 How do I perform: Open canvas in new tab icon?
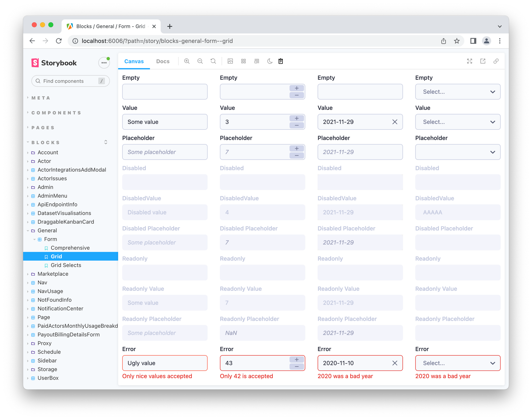click(x=483, y=61)
